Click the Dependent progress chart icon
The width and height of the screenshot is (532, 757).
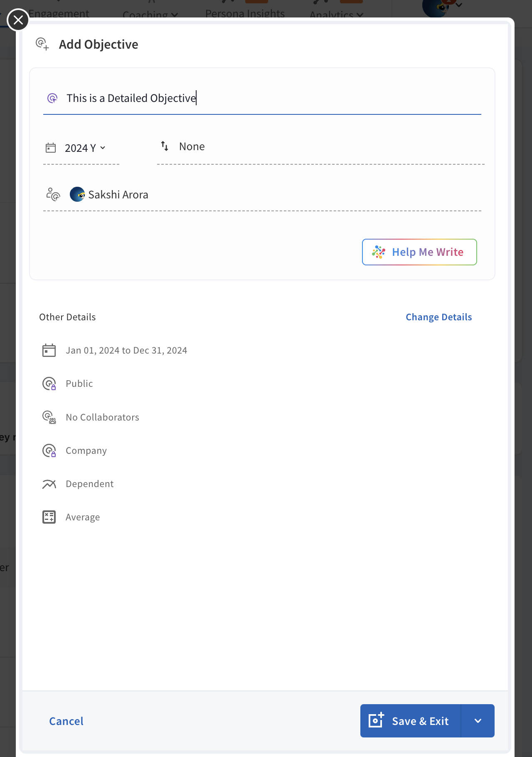coord(49,484)
